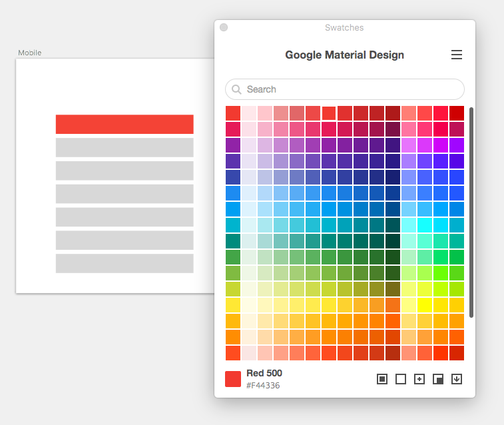Click the Red 500 color name label
Screen dimensions: 504x425
264,373
